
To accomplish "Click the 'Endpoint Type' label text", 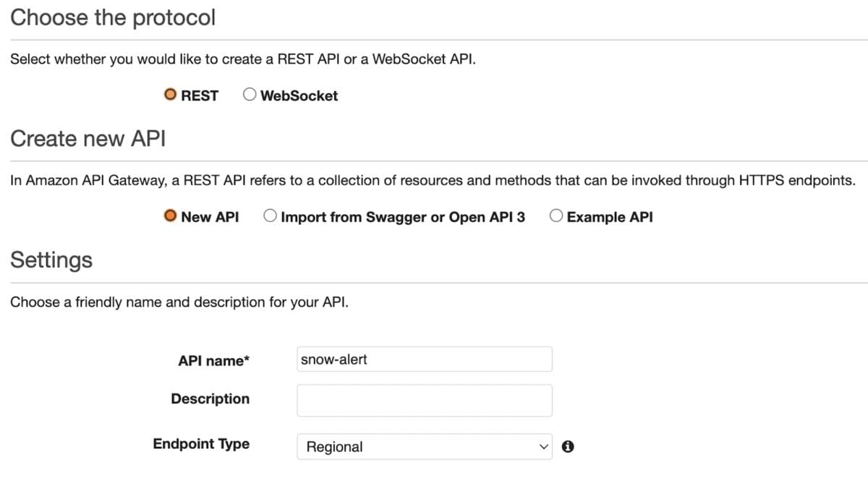I will tap(200, 443).
